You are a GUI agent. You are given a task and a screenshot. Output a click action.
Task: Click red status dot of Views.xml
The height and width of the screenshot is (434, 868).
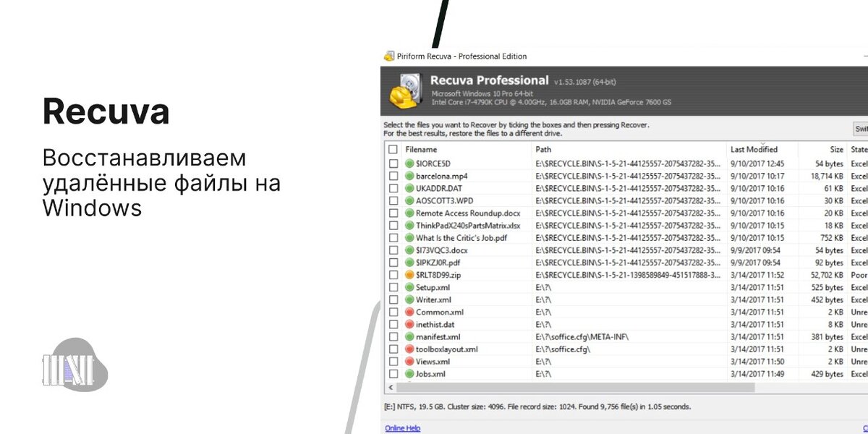click(x=409, y=362)
